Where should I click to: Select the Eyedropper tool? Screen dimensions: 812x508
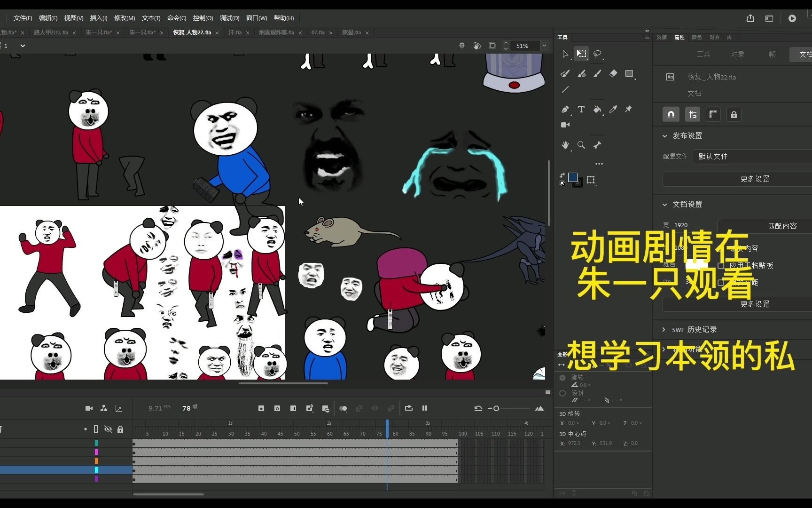(x=613, y=109)
